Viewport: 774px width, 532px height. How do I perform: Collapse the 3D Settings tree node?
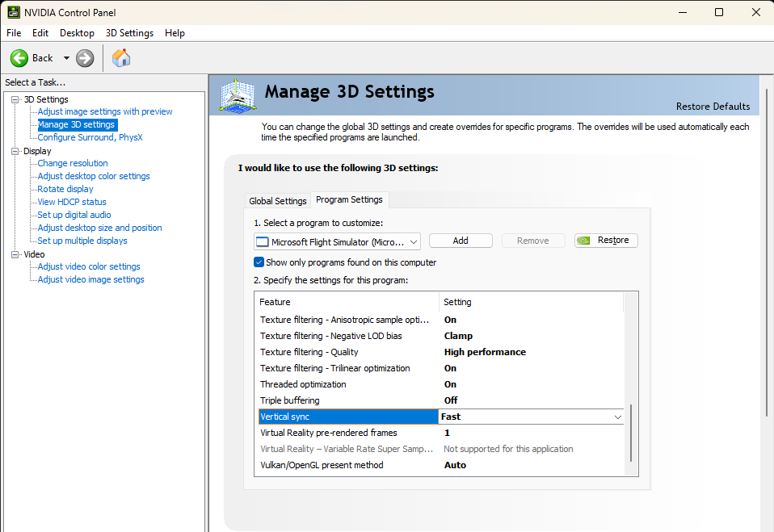15,99
